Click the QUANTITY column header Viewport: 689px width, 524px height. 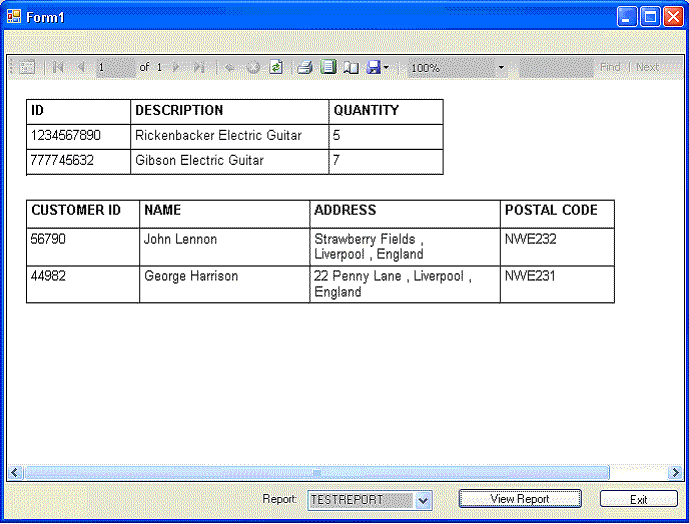tap(386, 112)
